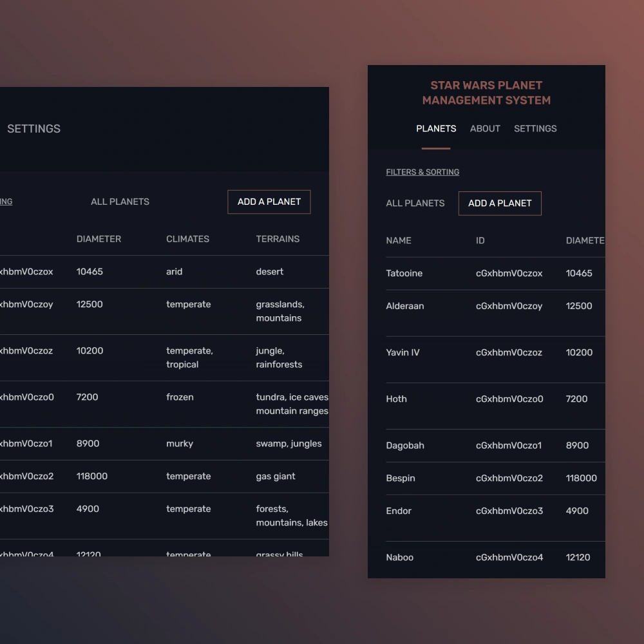The image size is (644, 644).
Task: Click diameter 12500 in the left window
Action: [90, 305]
